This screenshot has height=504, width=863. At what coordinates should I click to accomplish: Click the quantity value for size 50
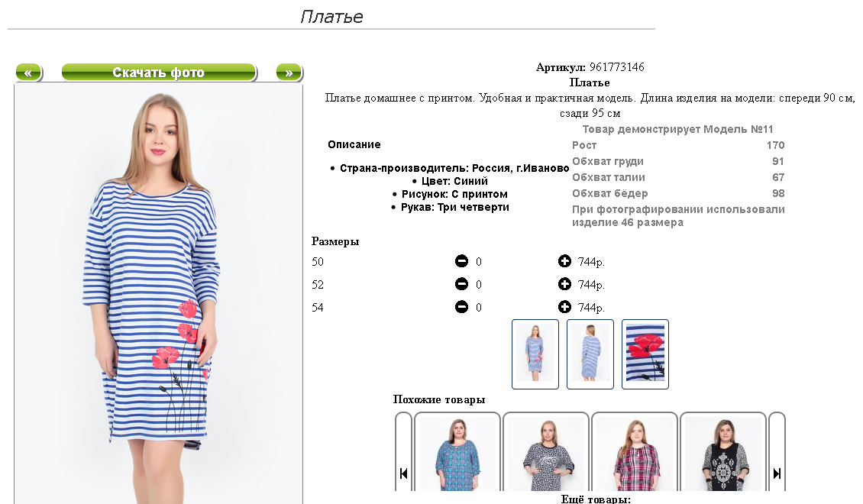(479, 262)
